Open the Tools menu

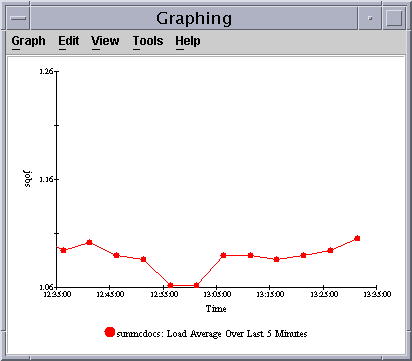click(x=148, y=41)
